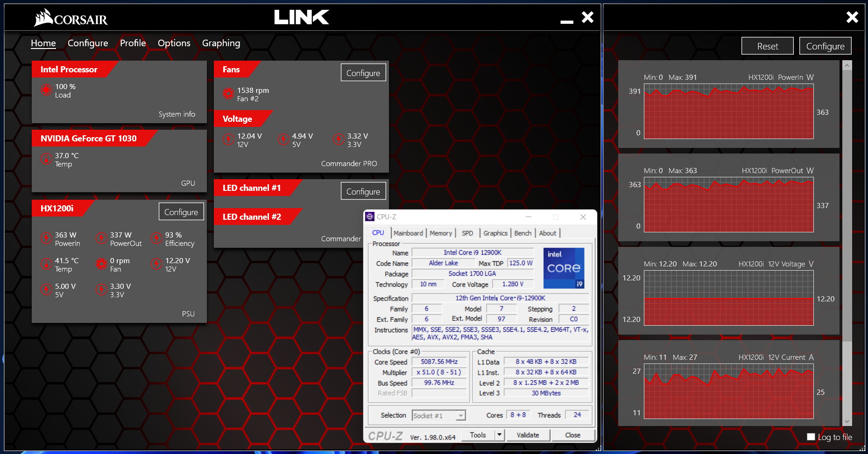The image size is (868, 454).
Task: Click the graph panel scrollbar down arrow
Action: point(847,421)
